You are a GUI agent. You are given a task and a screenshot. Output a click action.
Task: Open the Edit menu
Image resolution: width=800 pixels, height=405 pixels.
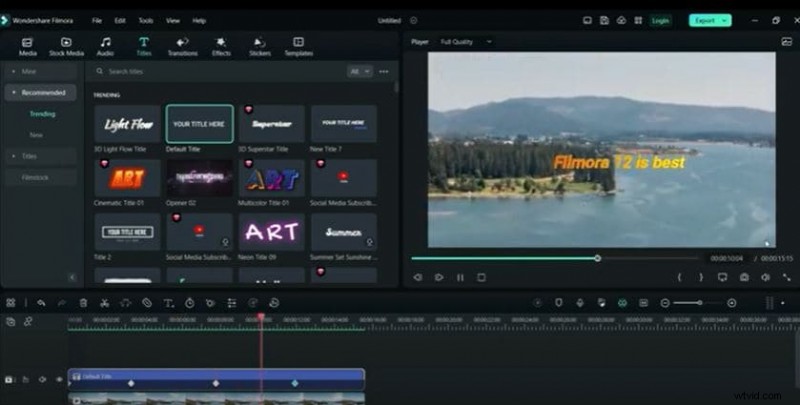pos(120,21)
